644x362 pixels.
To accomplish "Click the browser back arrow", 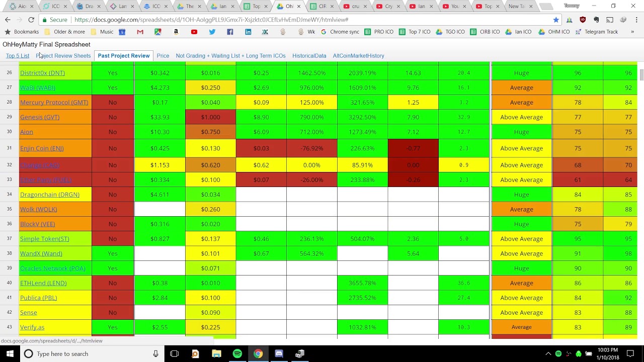I will click(x=8, y=20).
